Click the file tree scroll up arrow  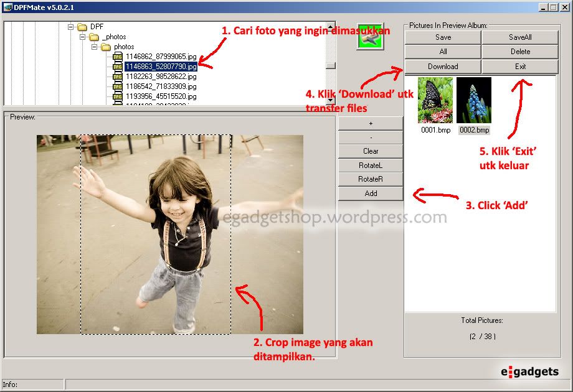[x=330, y=27]
